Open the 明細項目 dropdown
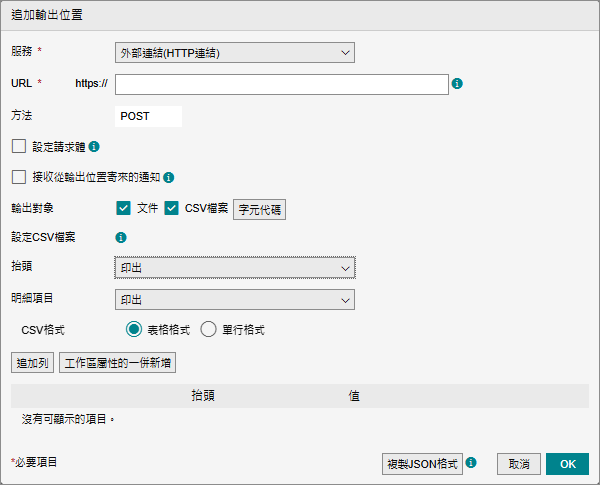Viewport: 600px width, 485px height. 235,300
